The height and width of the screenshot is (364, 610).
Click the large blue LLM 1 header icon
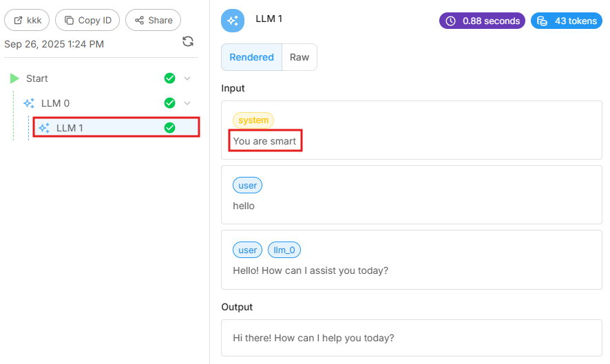tap(233, 21)
